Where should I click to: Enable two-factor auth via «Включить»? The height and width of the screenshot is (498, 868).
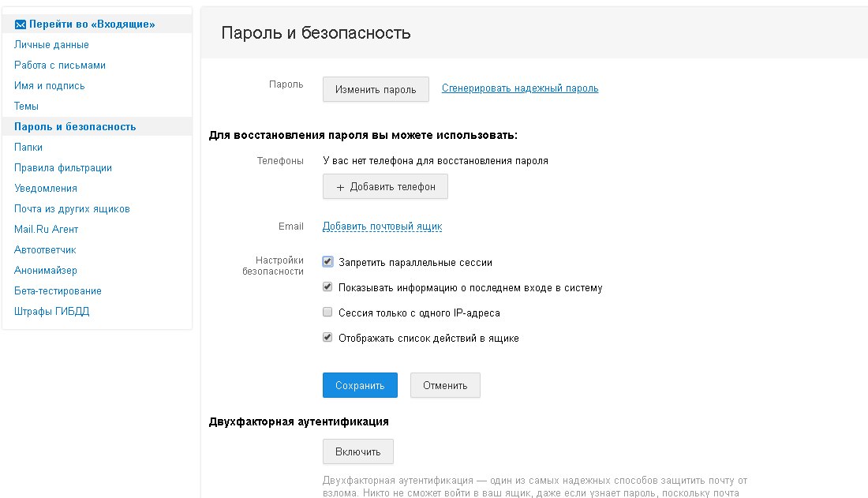click(x=357, y=451)
